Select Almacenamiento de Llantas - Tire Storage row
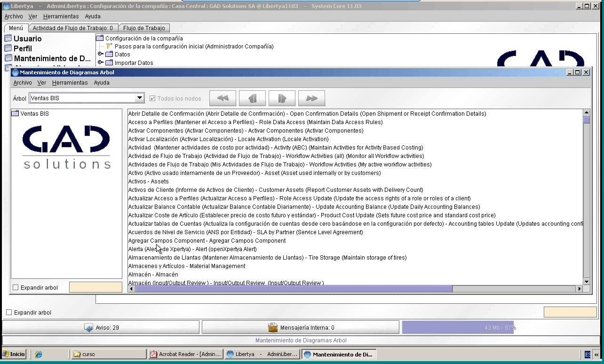 point(355,258)
